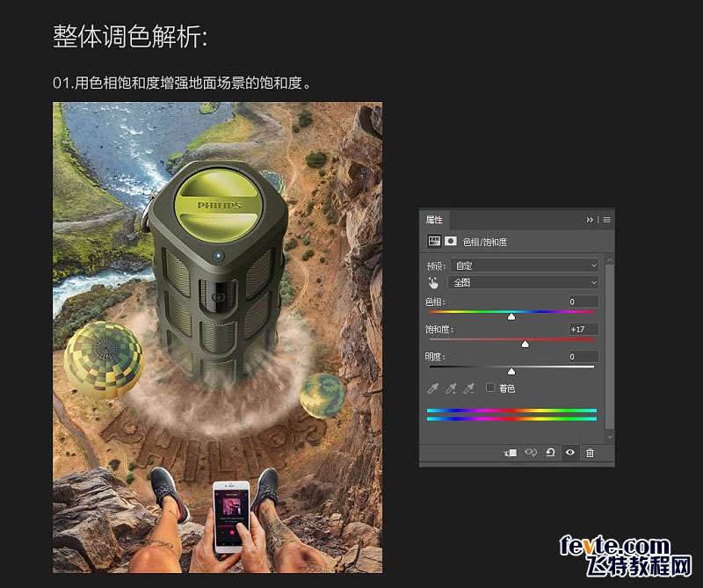The width and height of the screenshot is (703, 588).
Task: Click the view previous state icon
Action: (x=531, y=453)
